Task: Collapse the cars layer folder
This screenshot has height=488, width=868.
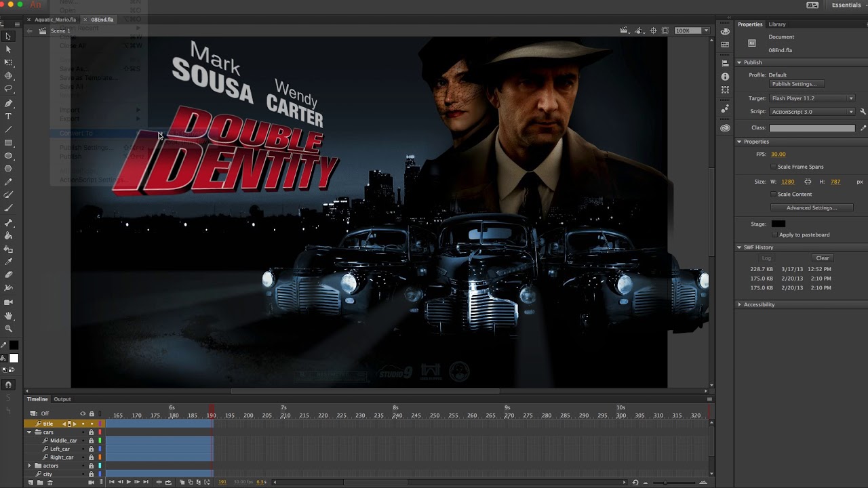Action: (29, 432)
